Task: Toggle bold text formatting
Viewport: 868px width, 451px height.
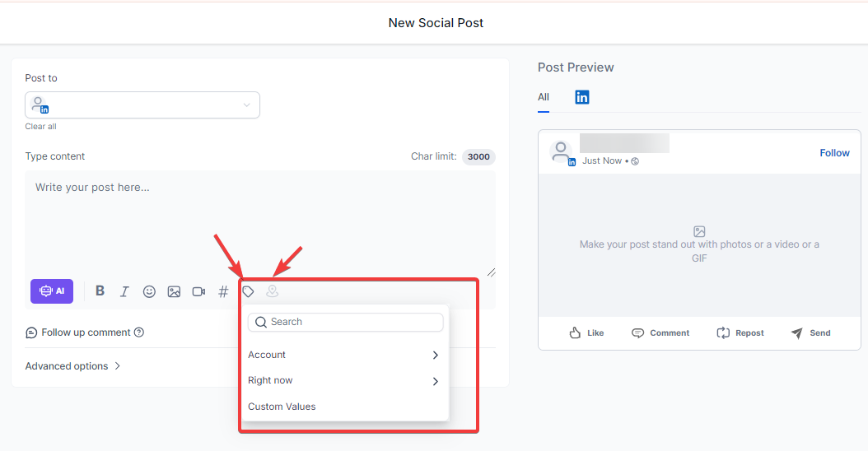Action: point(100,291)
